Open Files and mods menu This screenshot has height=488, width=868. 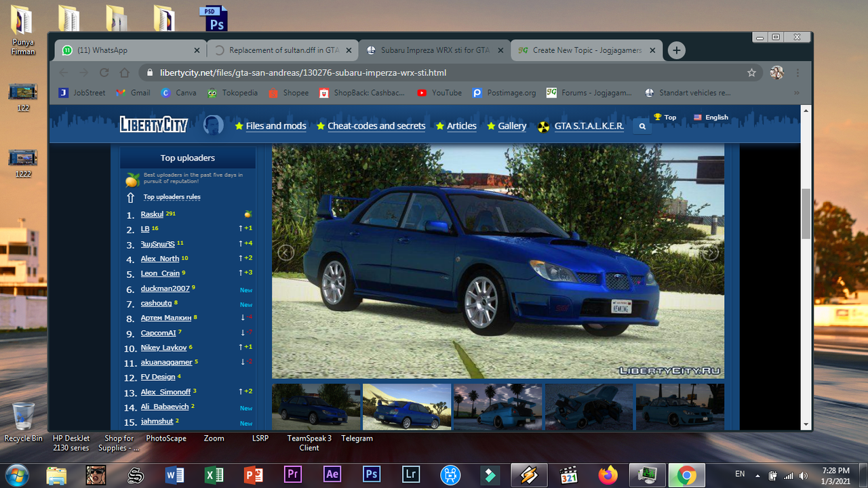click(271, 126)
